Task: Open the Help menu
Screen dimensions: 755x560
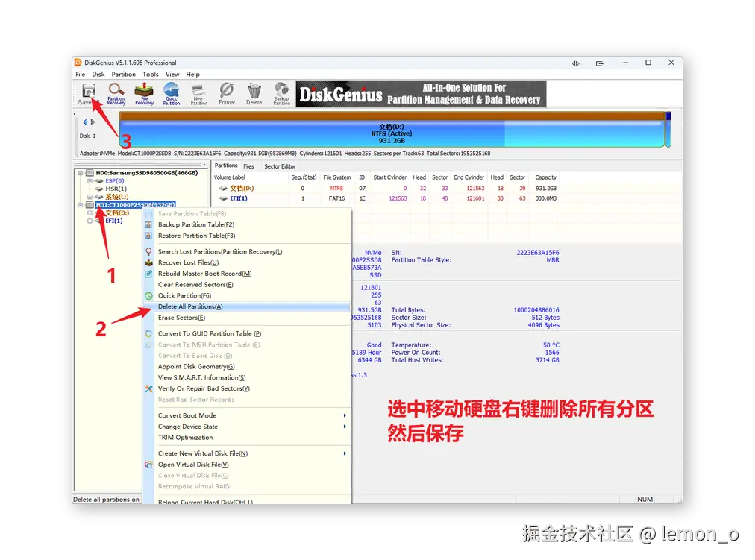Action: pyautogui.click(x=193, y=75)
